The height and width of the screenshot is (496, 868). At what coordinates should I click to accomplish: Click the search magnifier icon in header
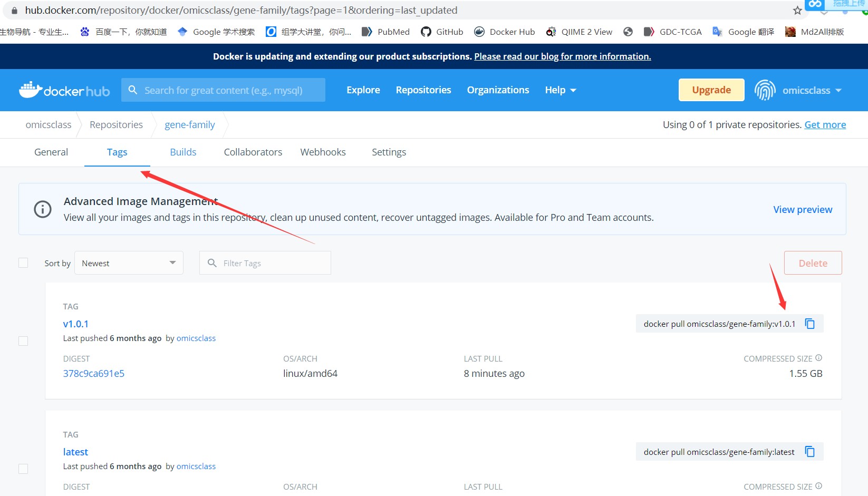[133, 90]
